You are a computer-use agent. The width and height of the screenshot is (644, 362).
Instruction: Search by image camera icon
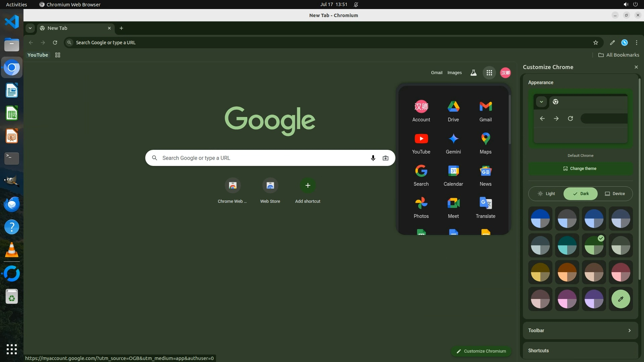point(385,158)
